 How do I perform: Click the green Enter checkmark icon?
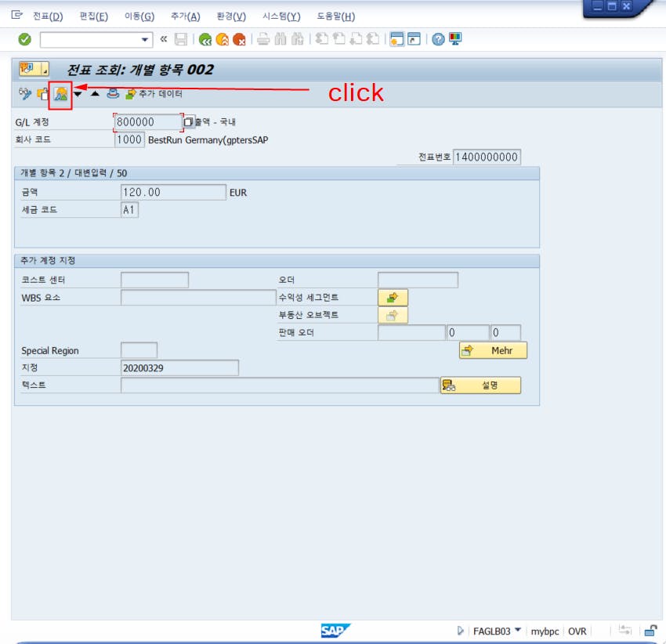24,39
